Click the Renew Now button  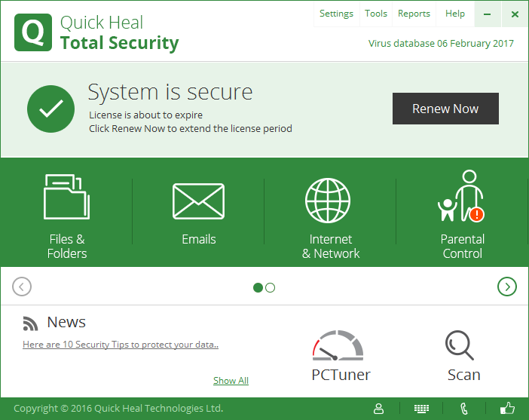[445, 109]
